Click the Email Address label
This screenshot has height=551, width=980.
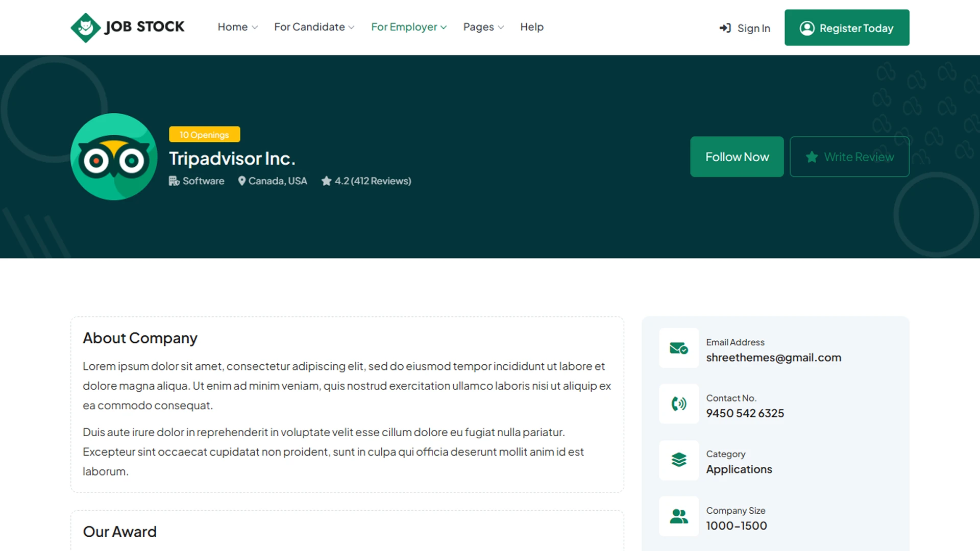point(736,342)
